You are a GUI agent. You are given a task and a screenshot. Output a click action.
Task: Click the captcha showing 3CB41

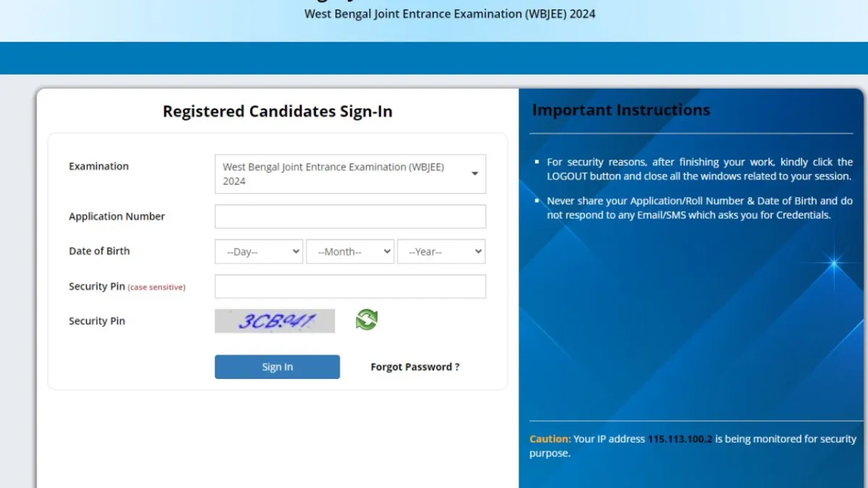tap(275, 320)
